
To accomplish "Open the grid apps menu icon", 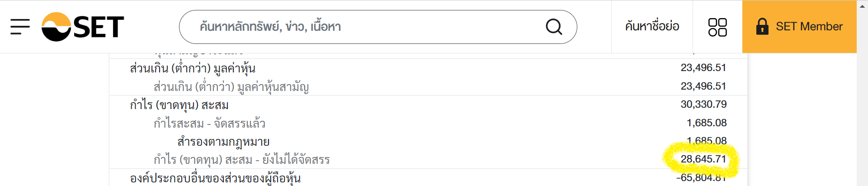I will [x=717, y=27].
